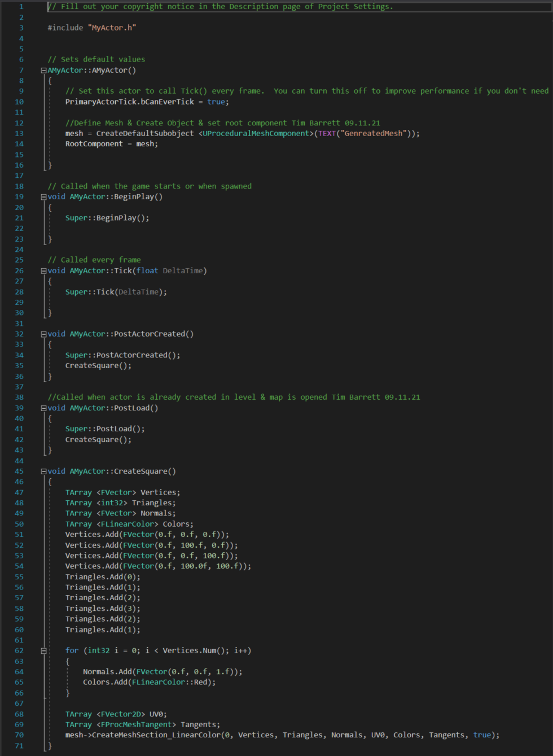Fold the AMyActor::PostLoad() function
The image size is (553, 756).
(x=43, y=408)
